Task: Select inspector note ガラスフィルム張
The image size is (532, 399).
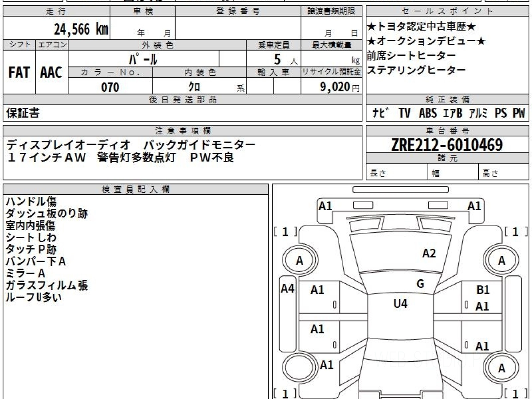Action: tap(47, 286)
